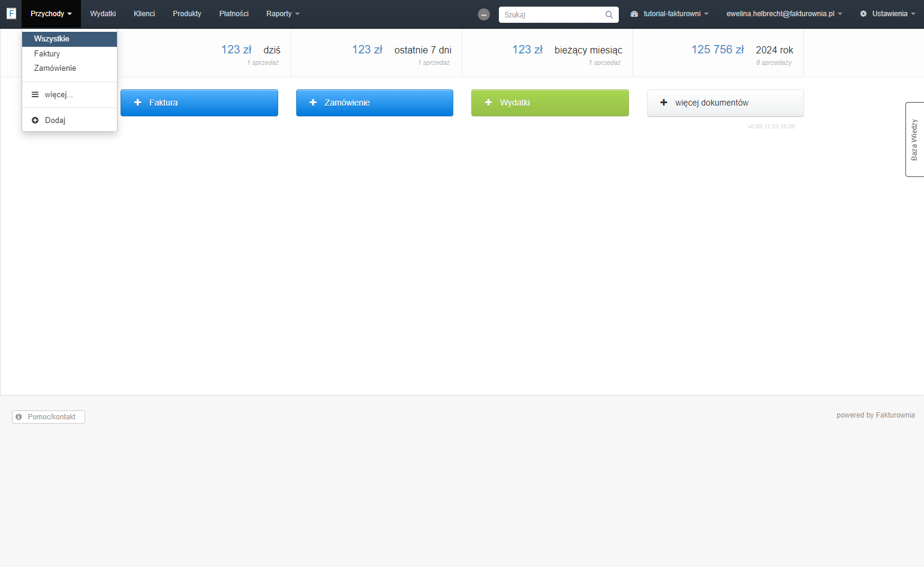This screenshot has width=924, height=567.
Task: Navigate to Płatności
Action: point(234,14)
